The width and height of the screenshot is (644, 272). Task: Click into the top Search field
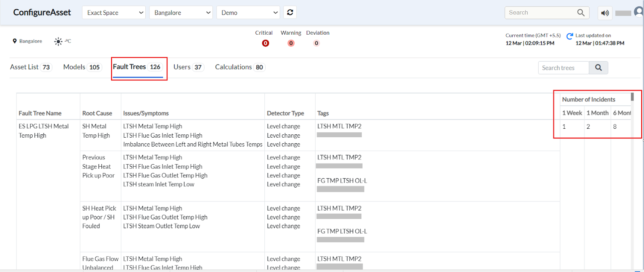pos(541,13)
